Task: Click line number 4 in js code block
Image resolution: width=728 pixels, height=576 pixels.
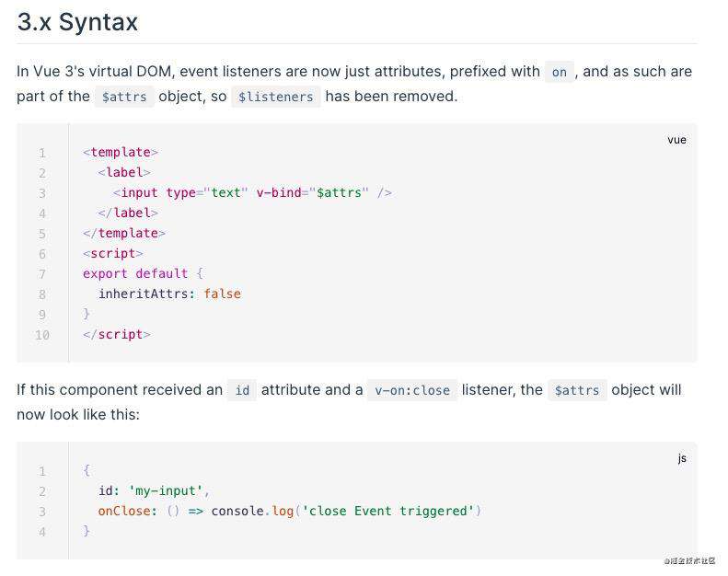Action: 42,532
